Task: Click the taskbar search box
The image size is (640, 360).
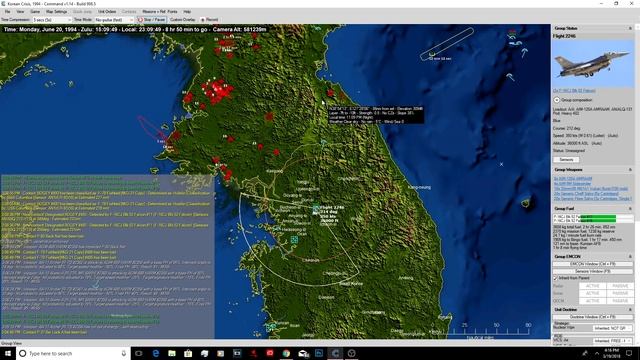Action: [73, 353]
